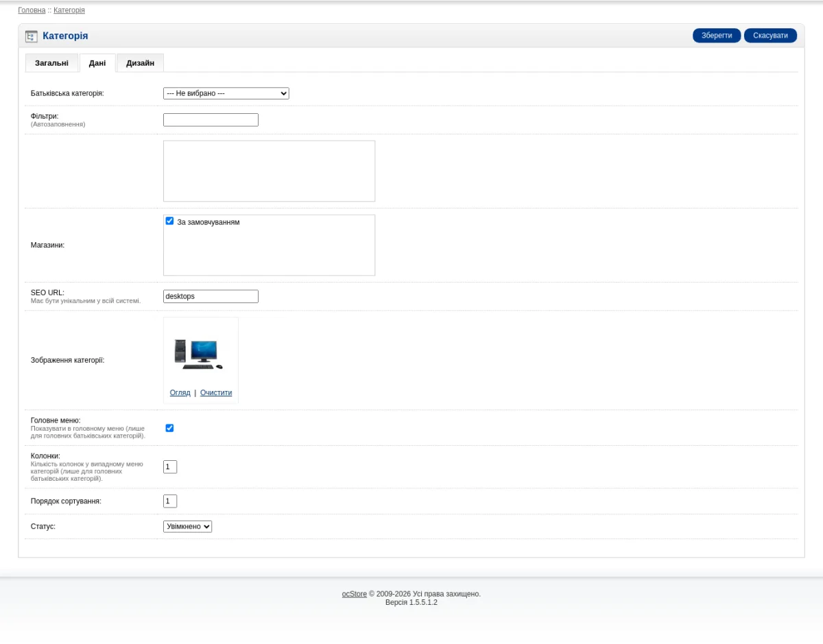The image size is (823, 644).
Task: Click the SEO URL field containing desktops
Action: click(x=211, y=296)
